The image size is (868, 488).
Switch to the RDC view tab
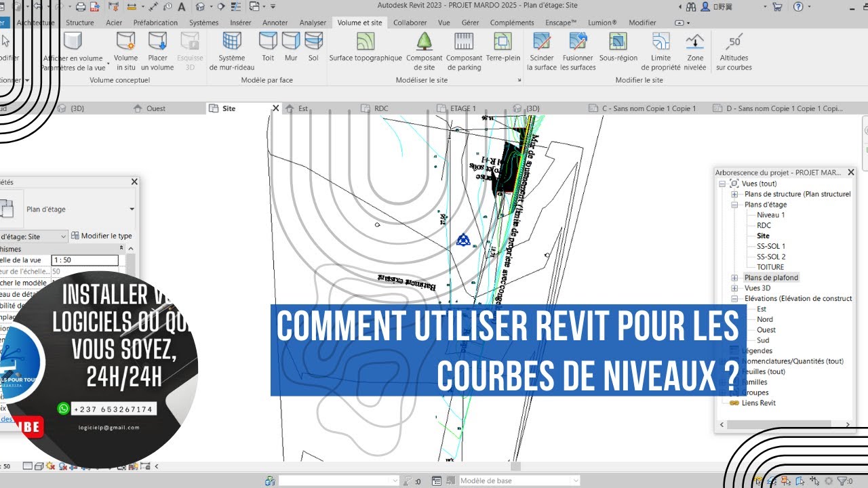coord(382,108)
